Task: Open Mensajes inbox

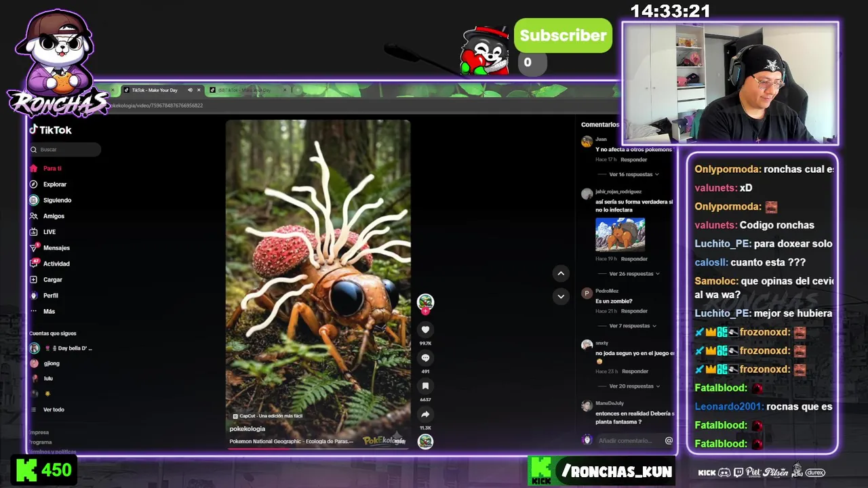Action: click(x=50, y=248)
